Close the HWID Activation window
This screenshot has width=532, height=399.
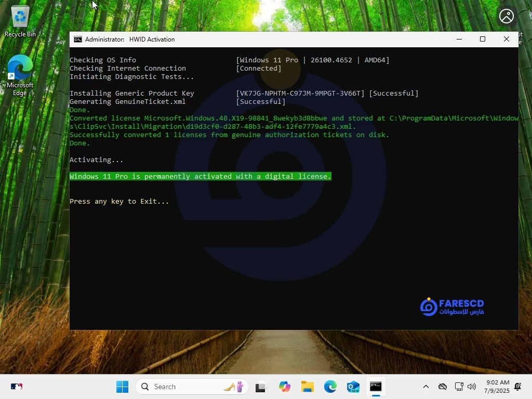tap(506, 39)
